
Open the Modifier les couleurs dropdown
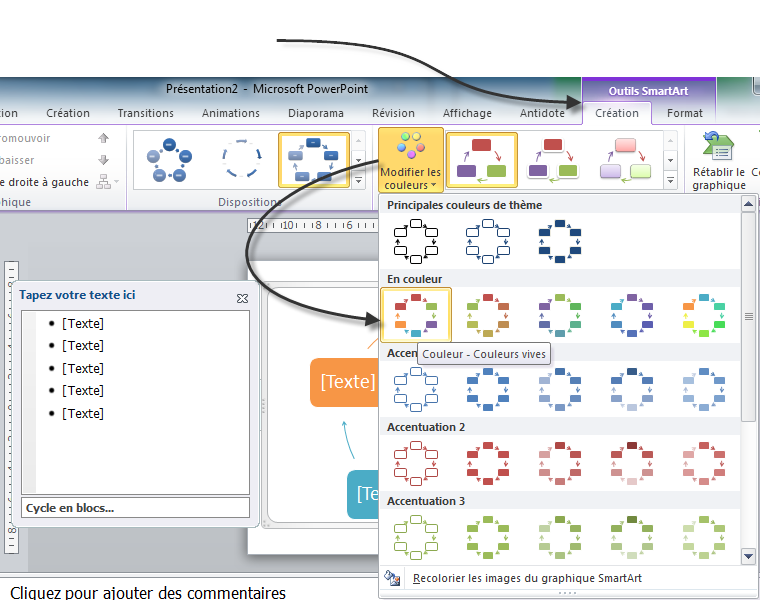(410, 161)
